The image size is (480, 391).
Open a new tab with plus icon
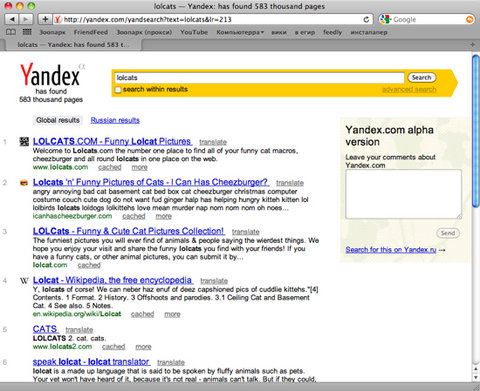click(472, 45)
